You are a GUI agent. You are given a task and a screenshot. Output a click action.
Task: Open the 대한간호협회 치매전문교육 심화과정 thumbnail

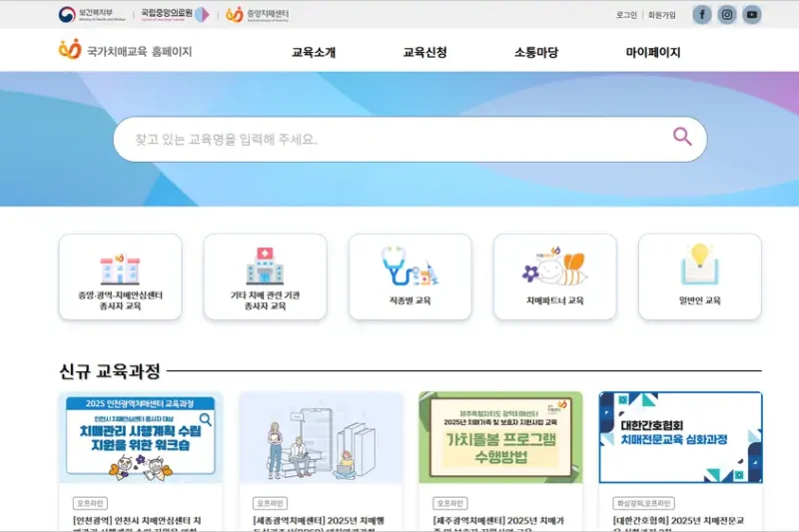680,437
